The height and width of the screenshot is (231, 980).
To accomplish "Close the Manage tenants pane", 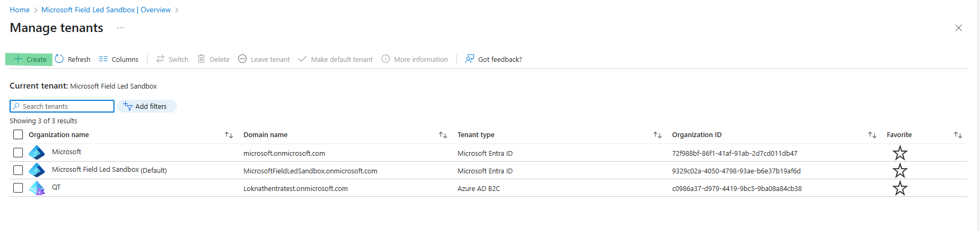I will click(x=958, y=28).
